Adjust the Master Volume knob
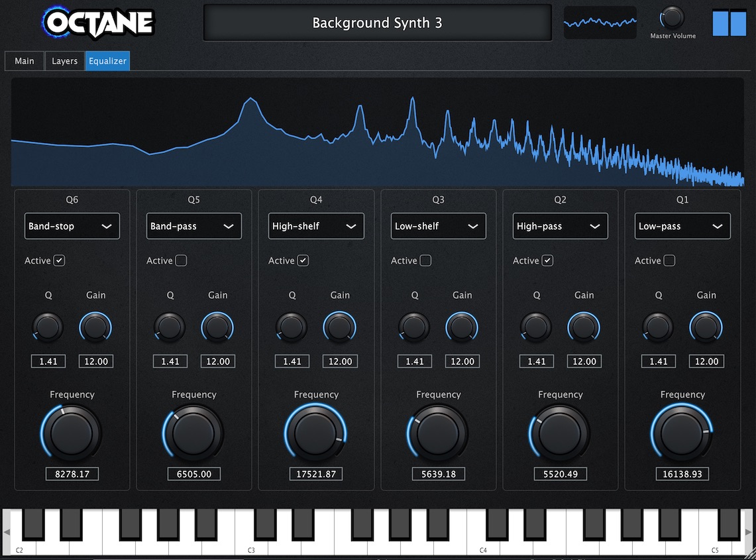Viewport: 756px width, 560px height. tap(673, 17)
